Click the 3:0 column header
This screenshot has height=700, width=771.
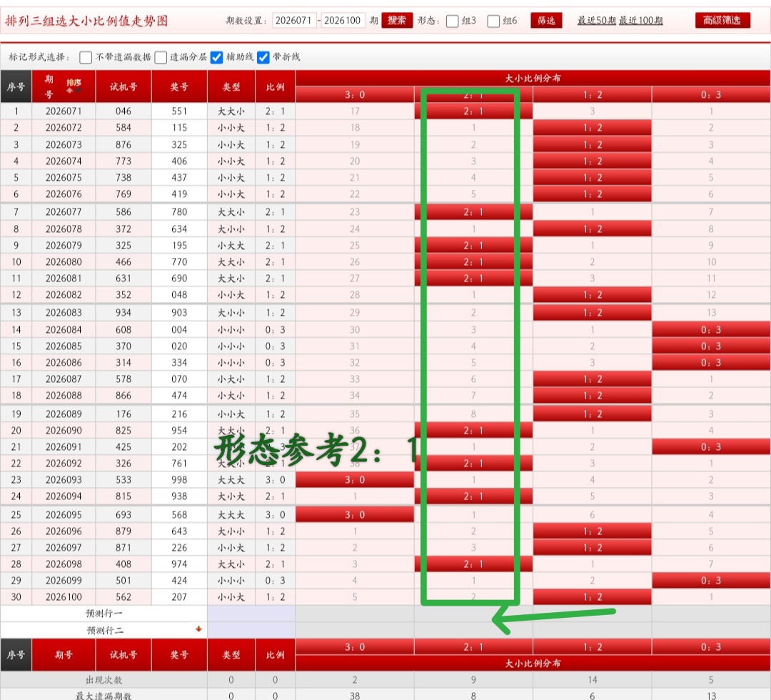coord(355,94)
